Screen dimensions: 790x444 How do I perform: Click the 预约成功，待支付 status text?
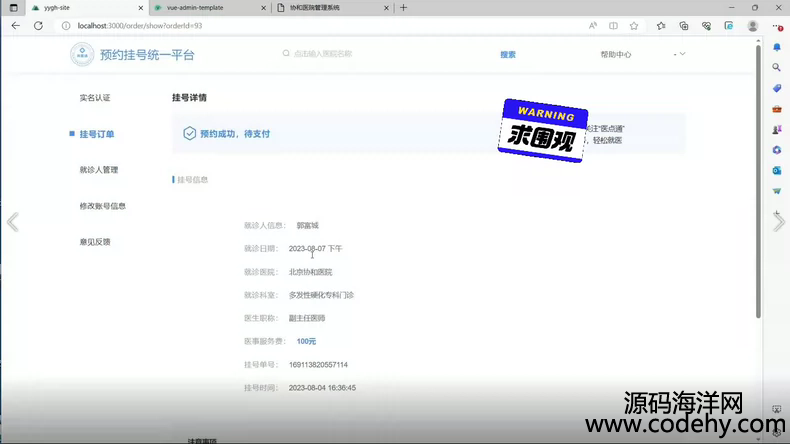click(x=235, y=134)
